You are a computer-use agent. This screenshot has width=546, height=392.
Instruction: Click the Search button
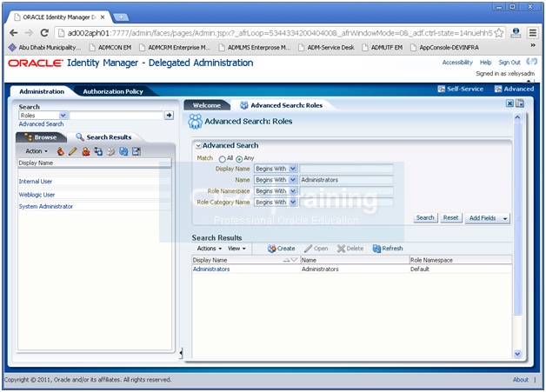pyautogui.click(x=425, y=218)
